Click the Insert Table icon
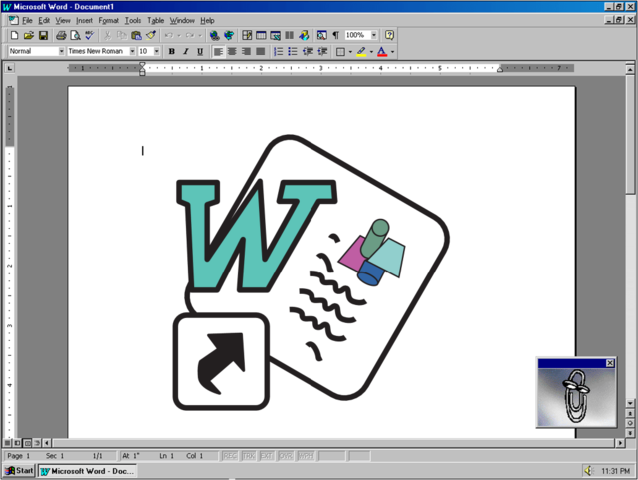The height and width of the screenshot is (480, 638). coord(261,35)
